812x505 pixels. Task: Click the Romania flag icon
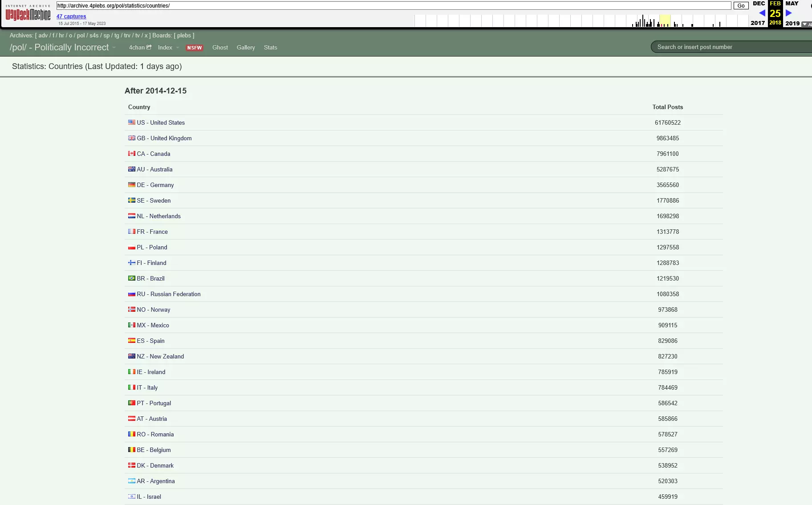pos(132,434)
